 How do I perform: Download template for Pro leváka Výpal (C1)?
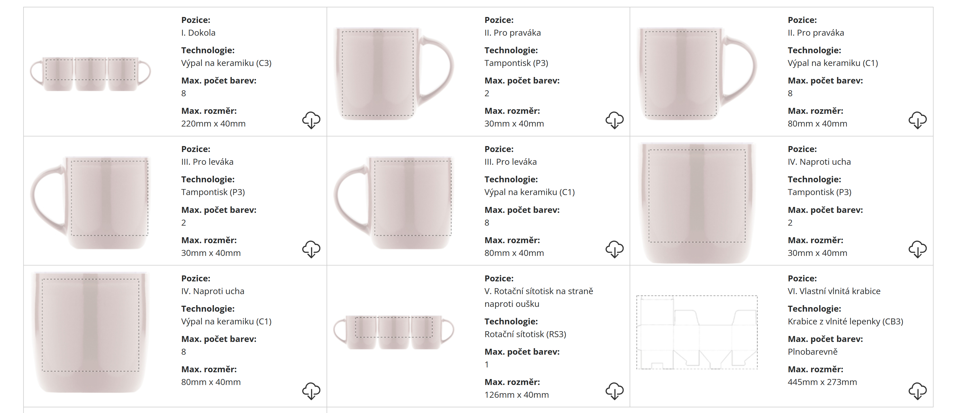click(614, 249)
